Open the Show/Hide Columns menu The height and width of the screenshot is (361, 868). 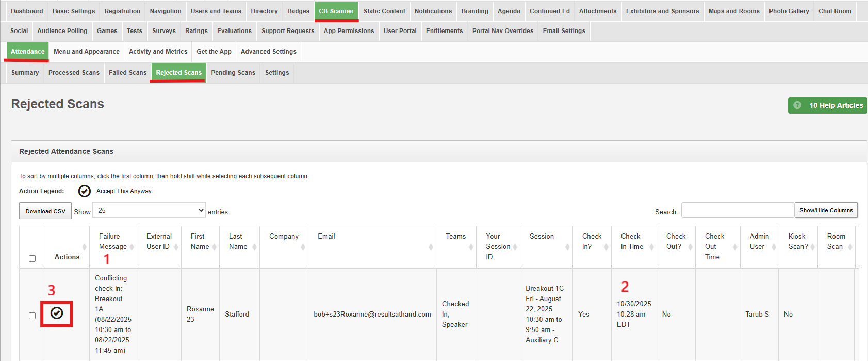(x=826, y=210)
